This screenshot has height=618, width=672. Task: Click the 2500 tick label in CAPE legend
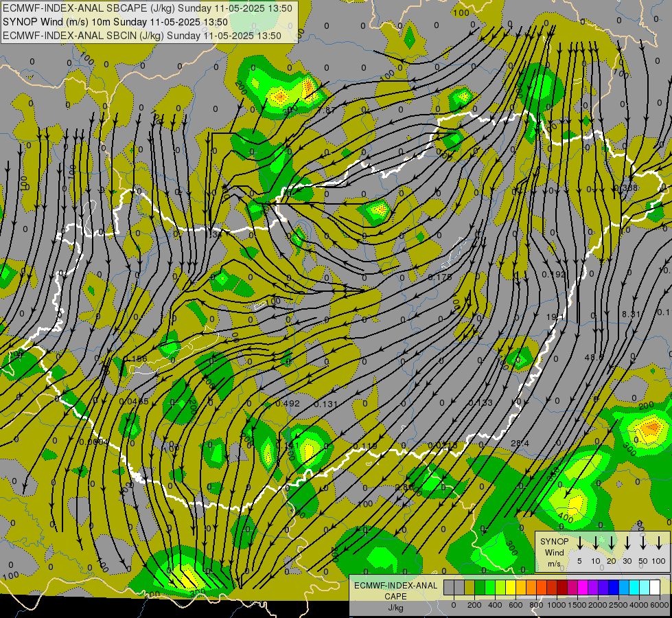tap(618, 605)
